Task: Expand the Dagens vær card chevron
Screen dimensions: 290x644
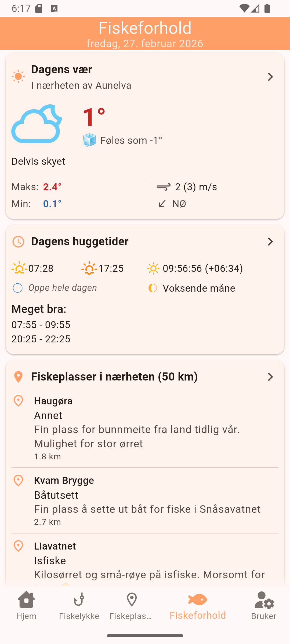Action: 270,77
